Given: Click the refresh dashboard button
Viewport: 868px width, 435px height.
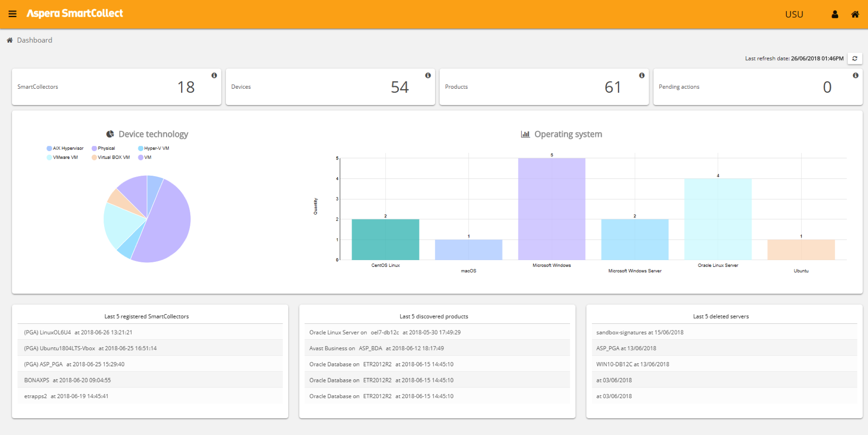Looking at the screenshot, I should [855, 58].
